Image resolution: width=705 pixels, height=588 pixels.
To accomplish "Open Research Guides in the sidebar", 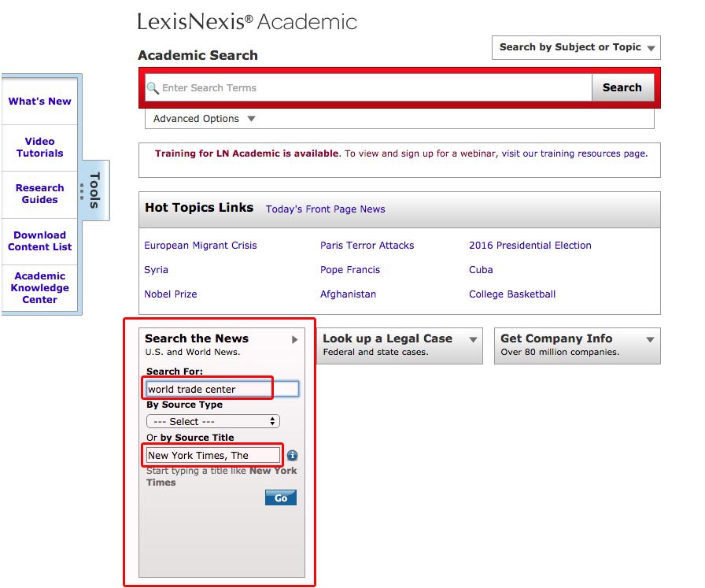I will tap(39, 194).
